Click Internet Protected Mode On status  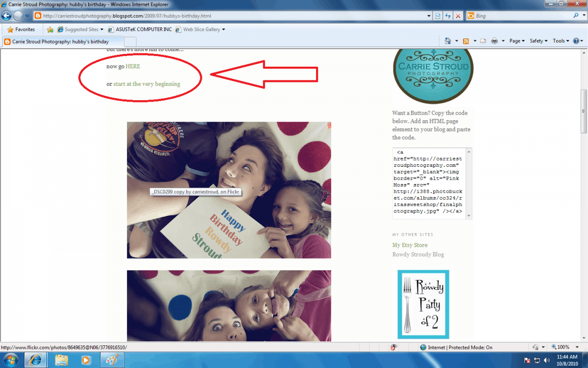pyautogui.click(x=456, y=347)
